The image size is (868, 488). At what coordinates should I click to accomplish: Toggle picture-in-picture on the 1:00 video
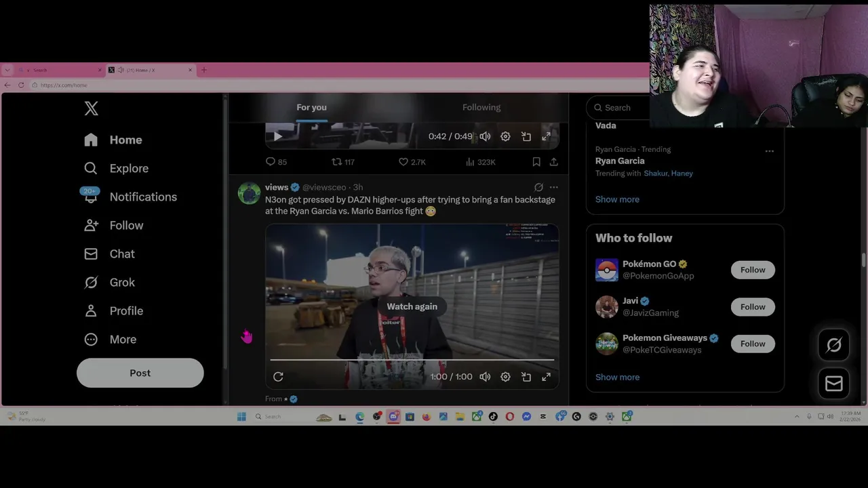pyautogui.click(x=526, y=377)
